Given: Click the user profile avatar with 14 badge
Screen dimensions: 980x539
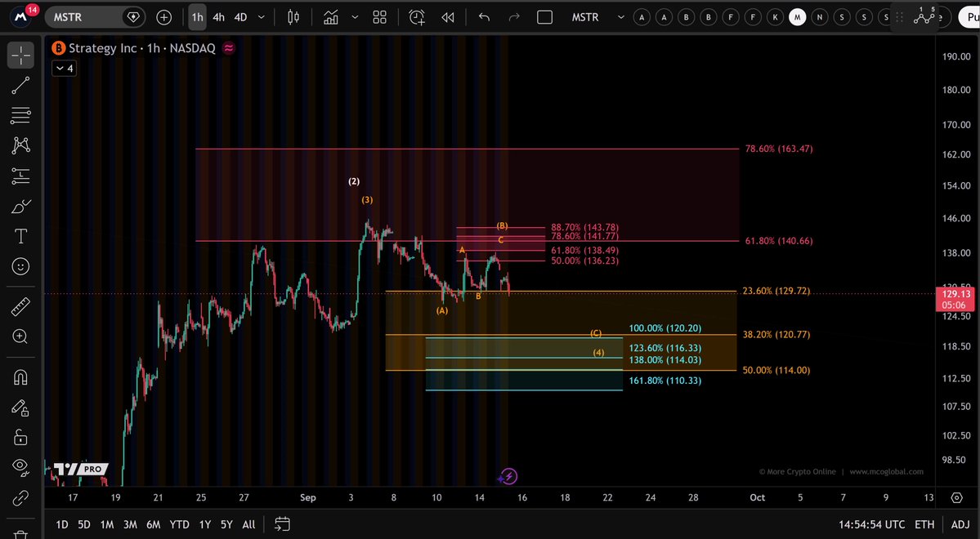Looking at the screenshot, I should click(x=23, y=16).
